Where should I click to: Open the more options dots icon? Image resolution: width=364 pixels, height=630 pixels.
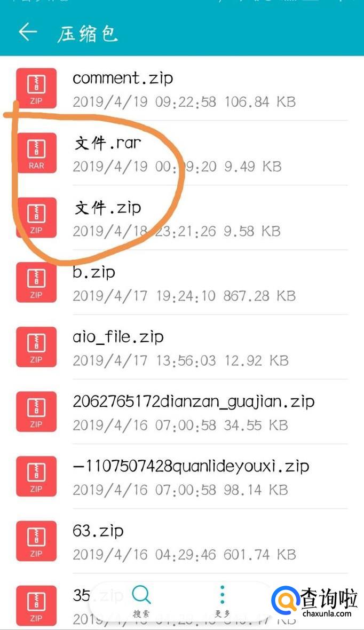click(x=222, y=595)
